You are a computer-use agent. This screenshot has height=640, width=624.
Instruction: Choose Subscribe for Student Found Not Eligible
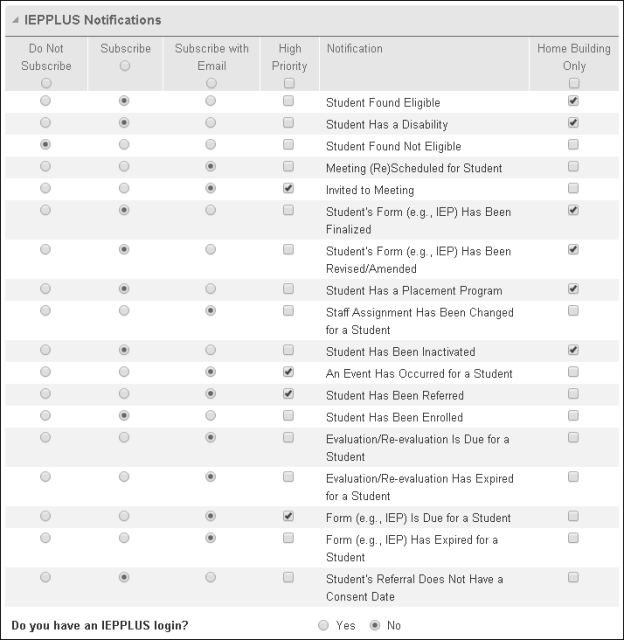[x=125, y=146]
